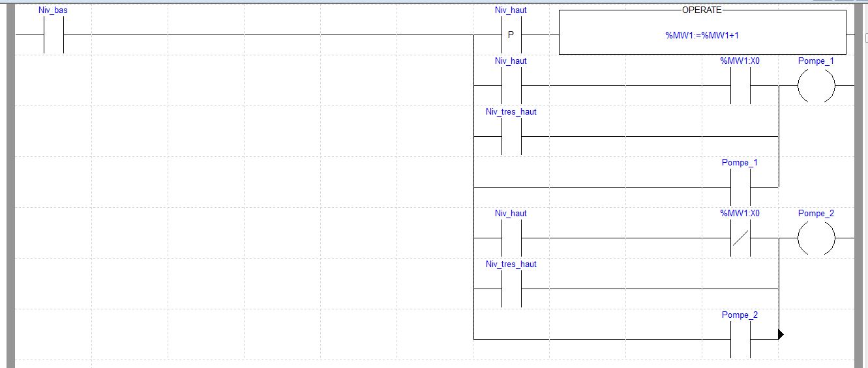The height and width of the screenshot is (368, 868).
Task: Click the %MW1:=%MW1+1 expression text
Action: point(702,35)
